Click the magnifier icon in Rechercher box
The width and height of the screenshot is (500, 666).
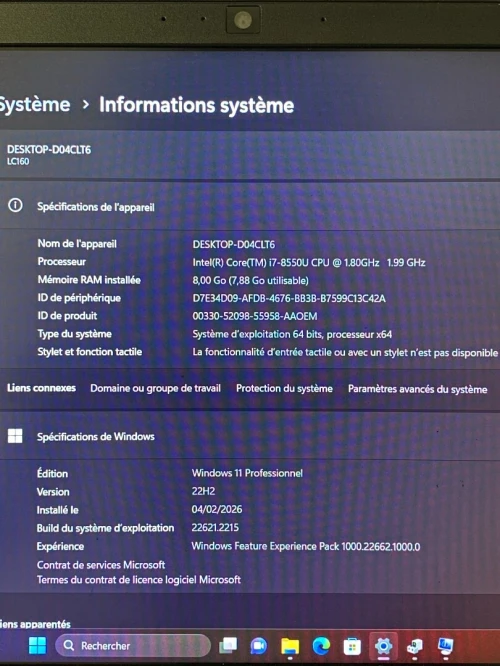(x=68, y=645)
